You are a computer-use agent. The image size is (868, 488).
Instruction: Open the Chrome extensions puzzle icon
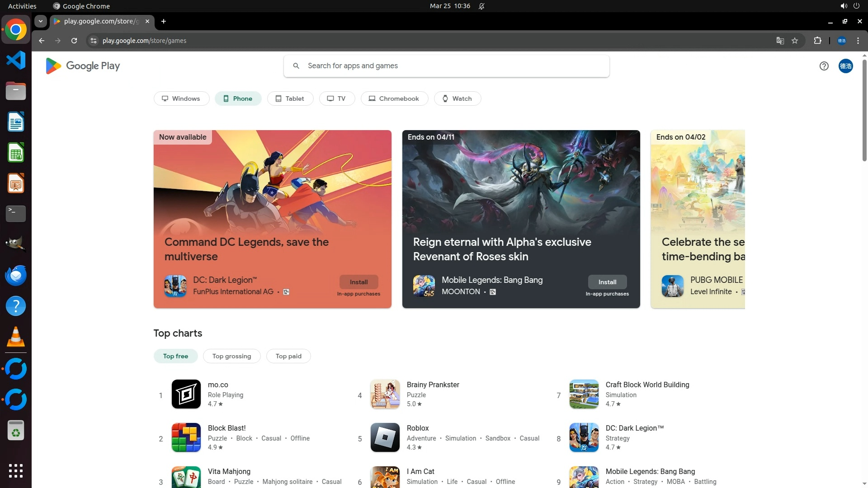click(817, 41)
